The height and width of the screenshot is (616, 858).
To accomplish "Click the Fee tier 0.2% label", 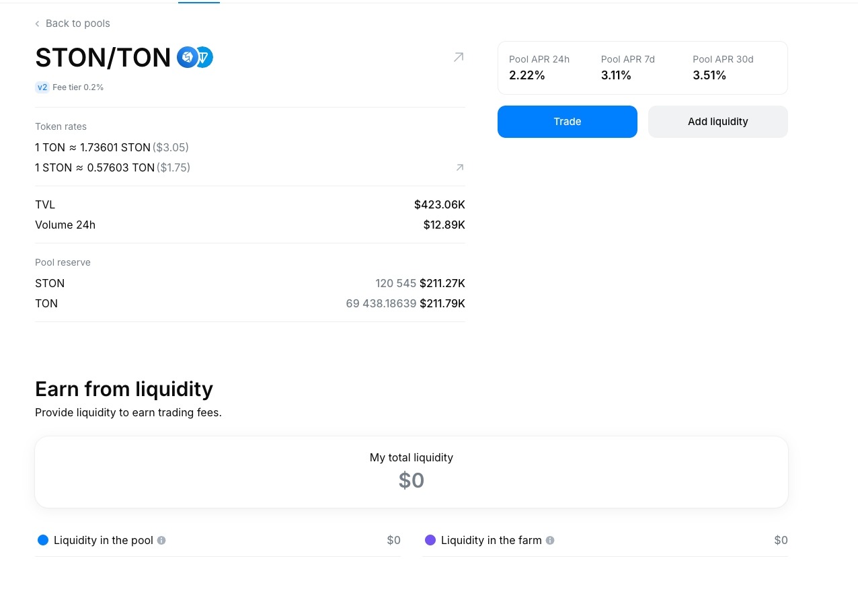I will 78,87.
